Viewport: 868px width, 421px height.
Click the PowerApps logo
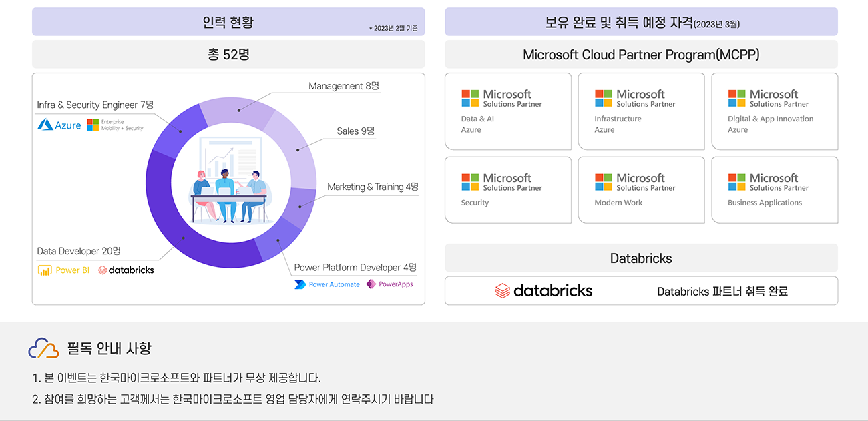tap(390, 284)
